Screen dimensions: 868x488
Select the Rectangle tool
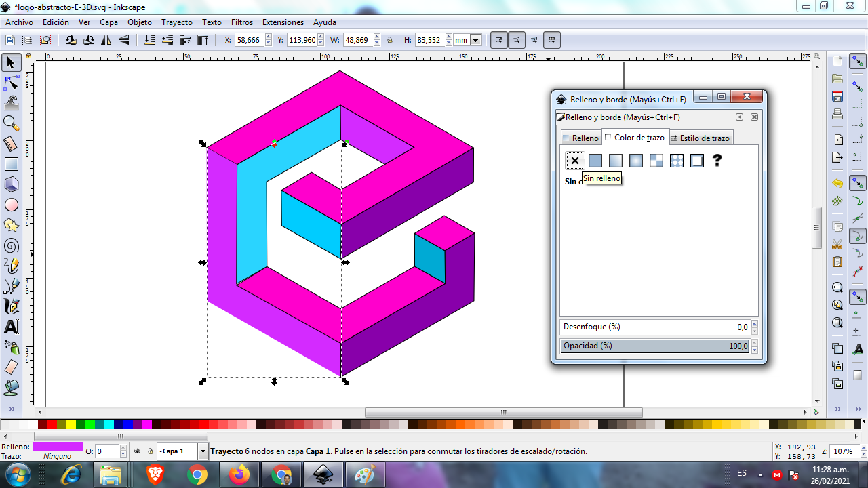point(11,164)
